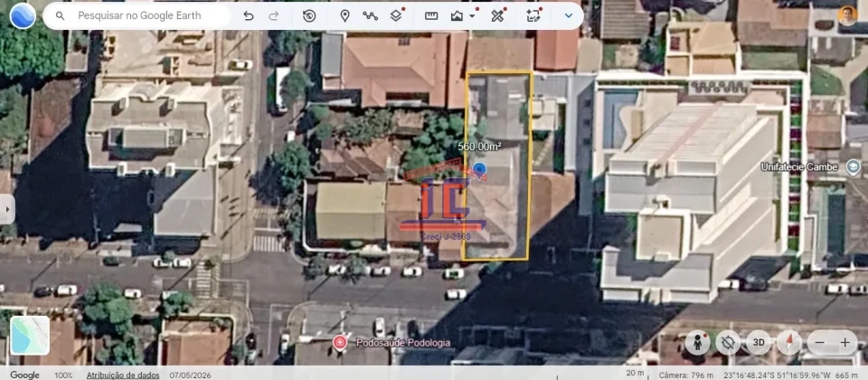Image resolution: width=868 pixels, height=380 pixels.
Task: Click the 100% loading indicator
Action: [63, 375]
